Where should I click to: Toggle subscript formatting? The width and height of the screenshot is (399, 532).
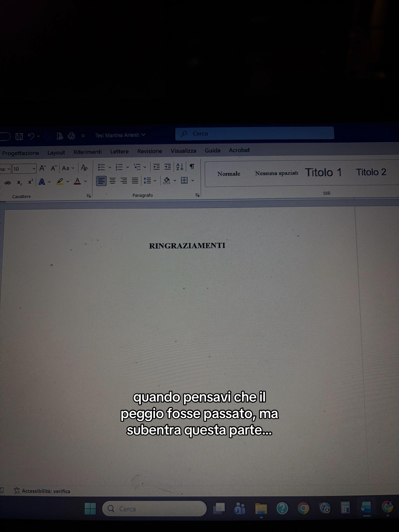point(19,183)
